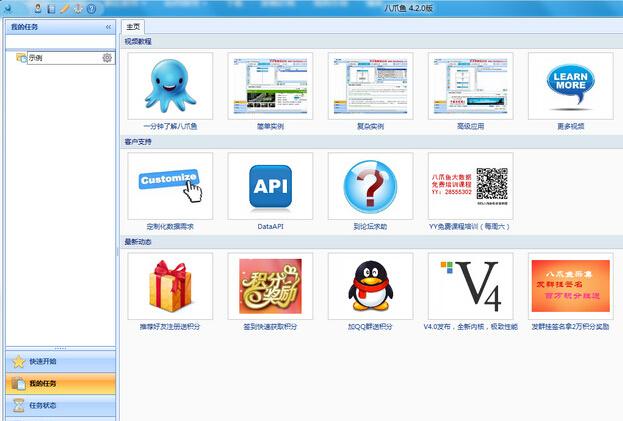Click the user profile icon in toolbar

[37, 8]
